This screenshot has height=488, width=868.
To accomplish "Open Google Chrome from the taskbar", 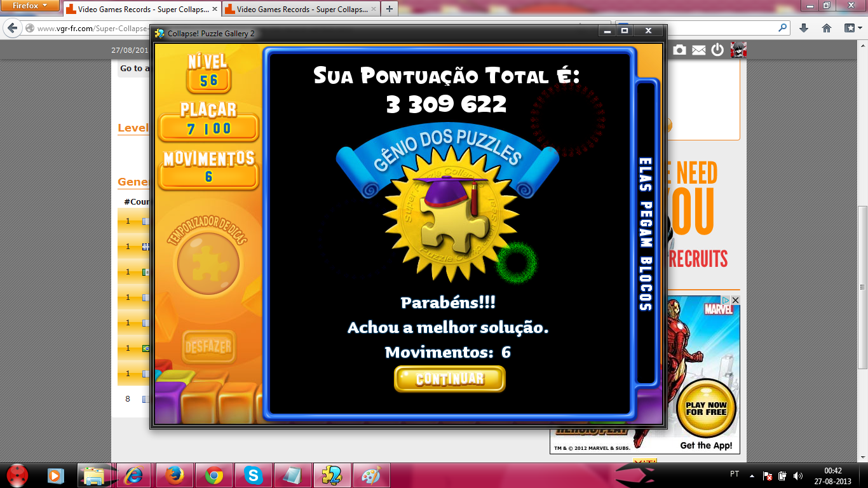I will (214, 475).
